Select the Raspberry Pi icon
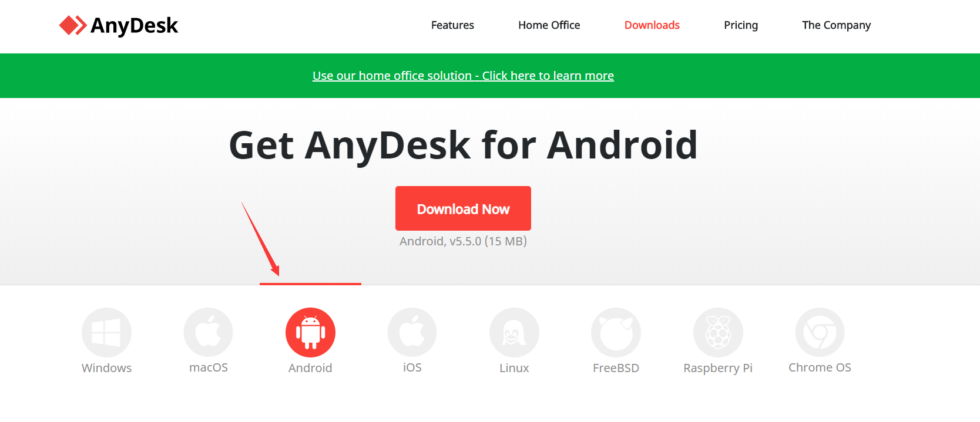 (718, 332)
